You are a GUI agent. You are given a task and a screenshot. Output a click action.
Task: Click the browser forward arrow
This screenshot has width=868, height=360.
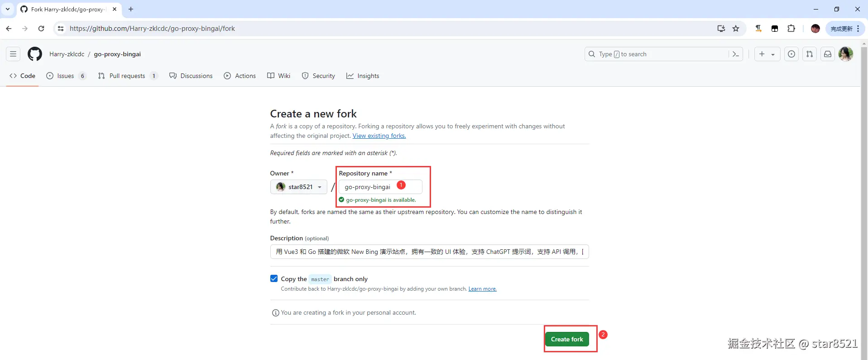click(x=25, y=29)
